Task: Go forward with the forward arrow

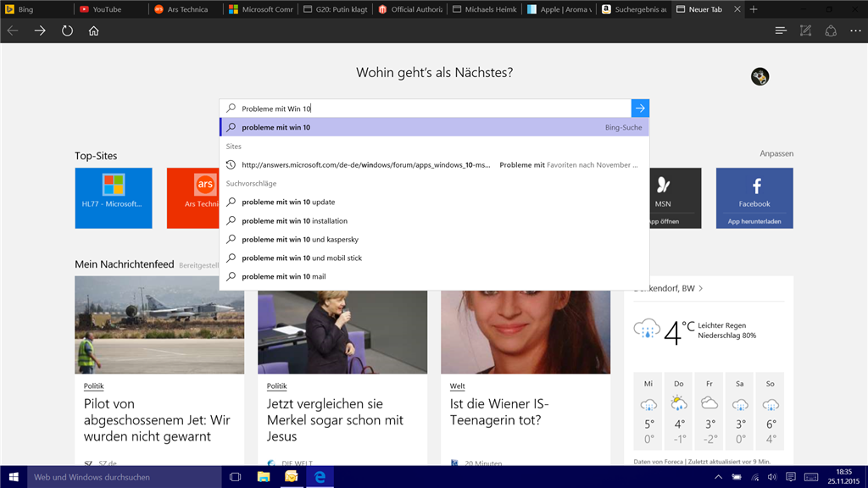Action: [40, 31]
